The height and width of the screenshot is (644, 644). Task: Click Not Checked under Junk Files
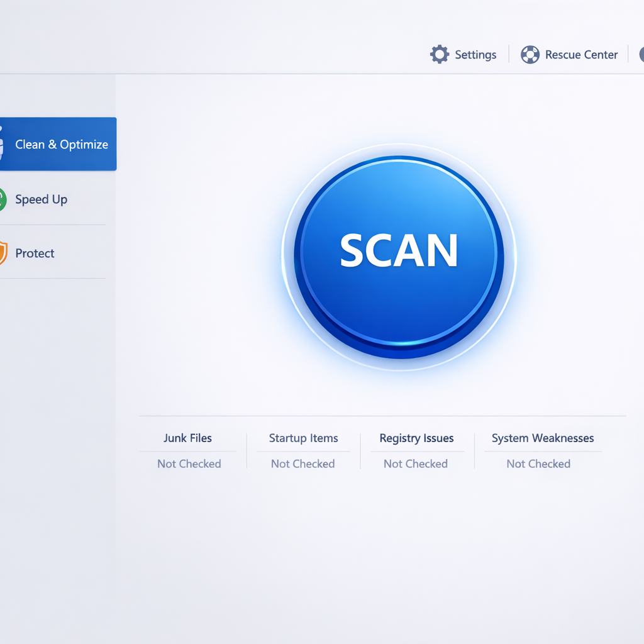point(189,464)
